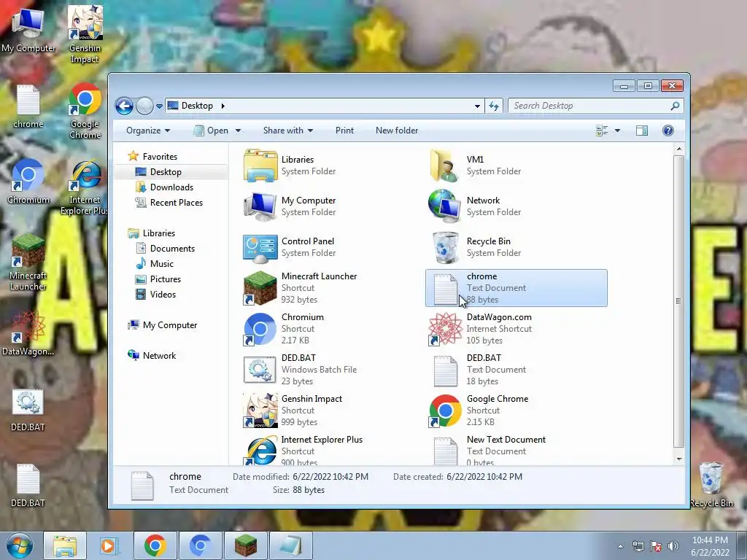This screenshot has width=747, height=560.
Task: Open the Organize menu
Action: tap(147, 131)
